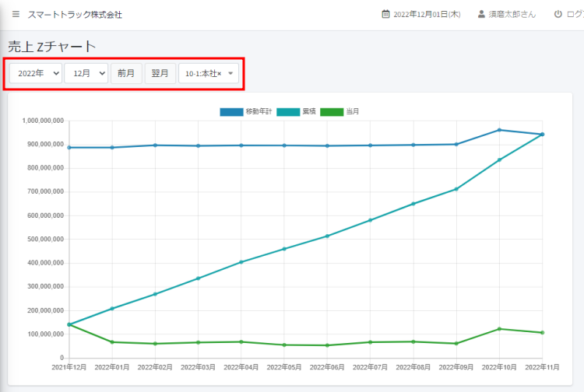Select 当月 data point at 2022年10月
The width and height of the screenshot is (584, 392).
(499, 329)
